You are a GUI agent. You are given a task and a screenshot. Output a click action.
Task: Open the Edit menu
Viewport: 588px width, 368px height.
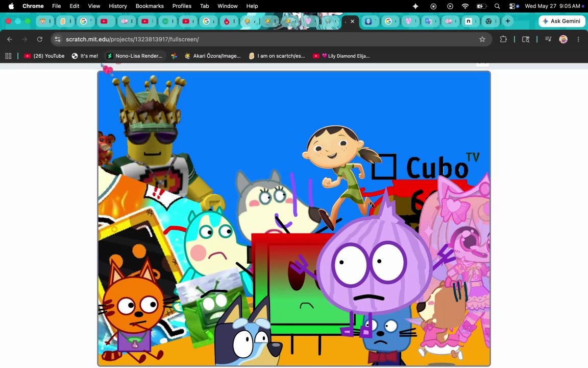click(x=74, y=6)
